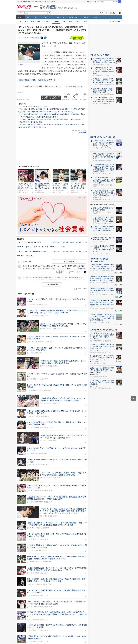138x644 pixels.
Task: Open the ランキング tab
Action: tap(86, 17)
